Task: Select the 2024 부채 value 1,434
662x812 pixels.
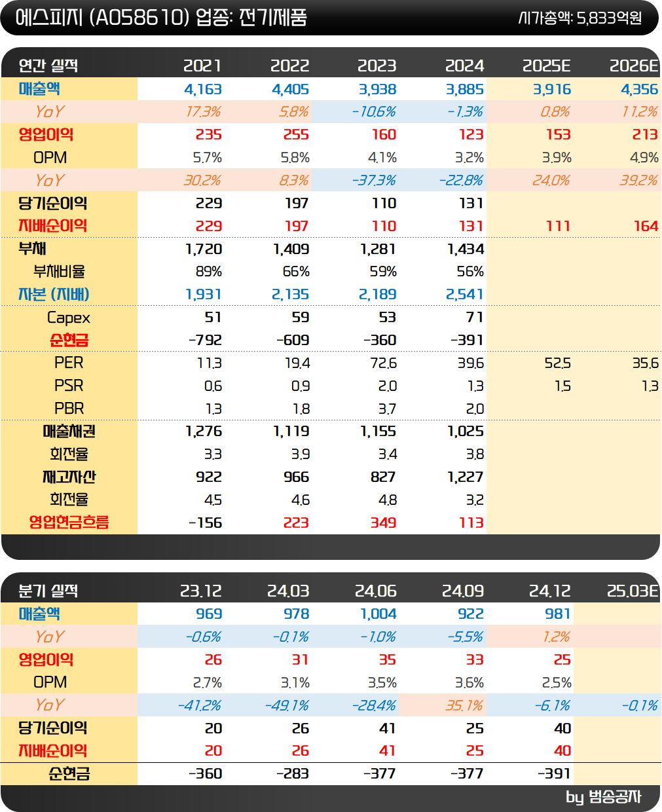Action: click(466, 249)
